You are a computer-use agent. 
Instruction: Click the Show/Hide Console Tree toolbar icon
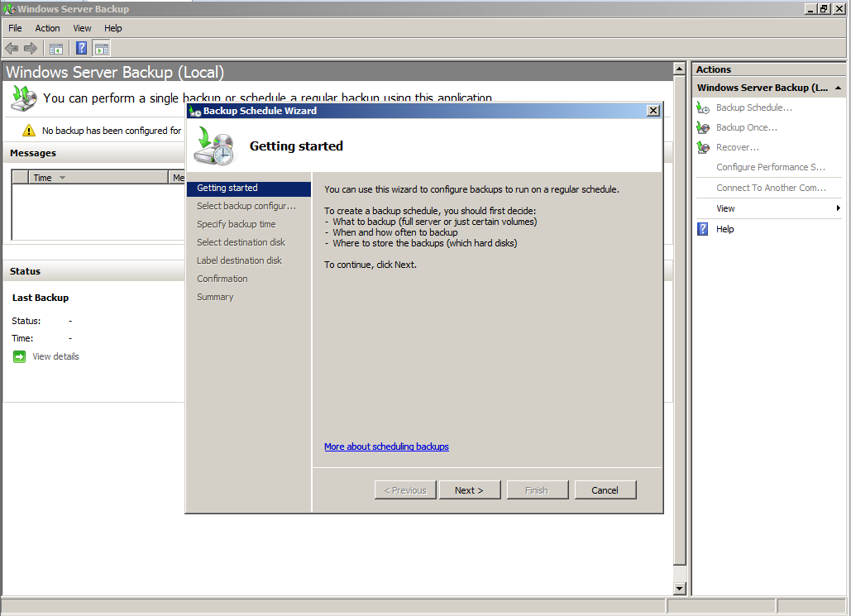56,49
